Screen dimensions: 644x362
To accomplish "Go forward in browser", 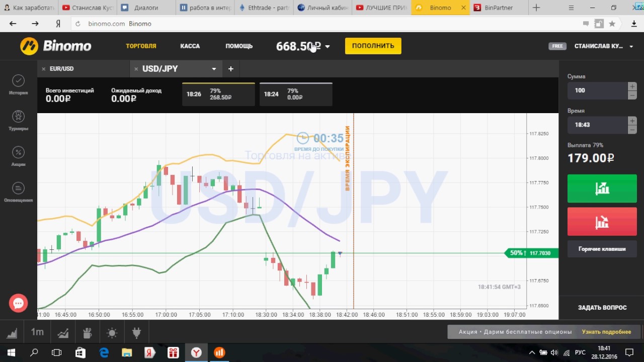I will 35,24.
